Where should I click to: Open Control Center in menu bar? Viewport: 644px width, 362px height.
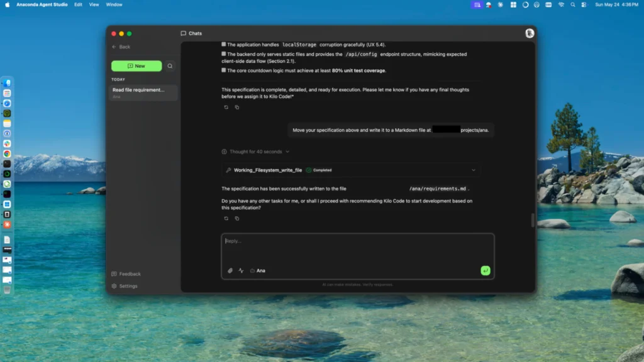coord(584,4)
